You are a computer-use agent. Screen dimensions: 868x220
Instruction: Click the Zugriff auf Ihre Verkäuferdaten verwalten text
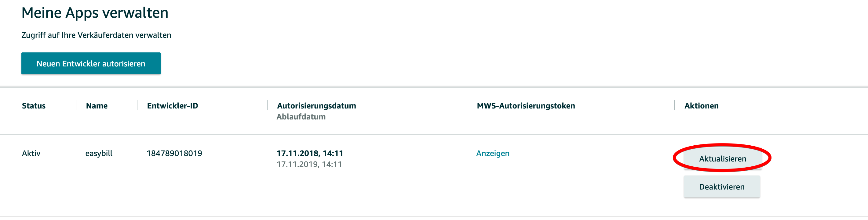(96, 35)
